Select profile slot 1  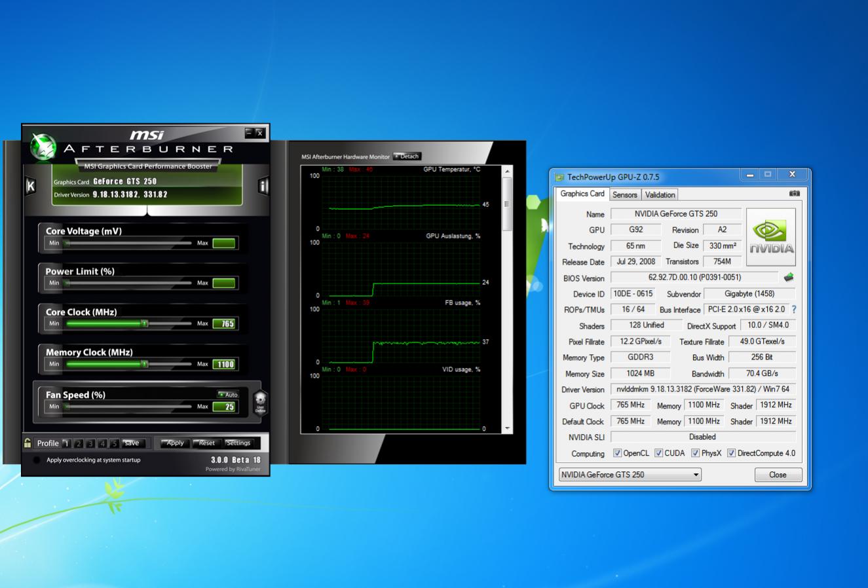(66, 443)
